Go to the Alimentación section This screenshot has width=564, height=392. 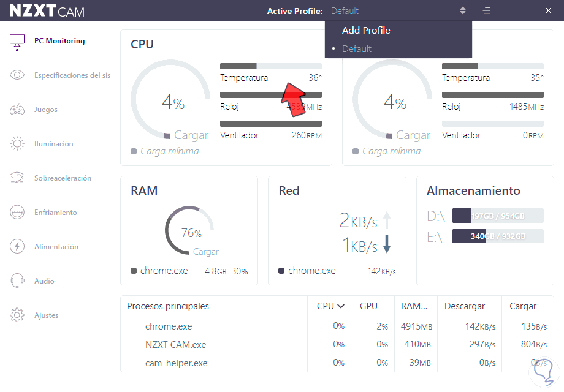click(x=56, y=247)
